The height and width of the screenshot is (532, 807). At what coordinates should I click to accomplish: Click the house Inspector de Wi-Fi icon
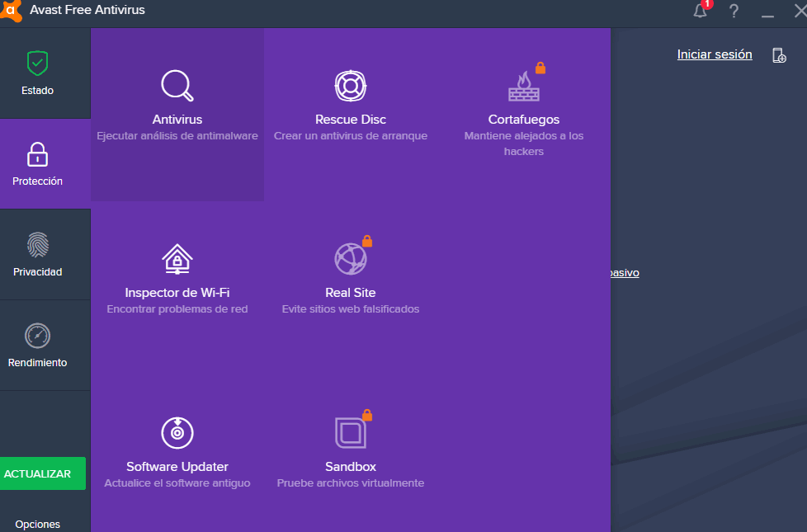coord(177,259)
